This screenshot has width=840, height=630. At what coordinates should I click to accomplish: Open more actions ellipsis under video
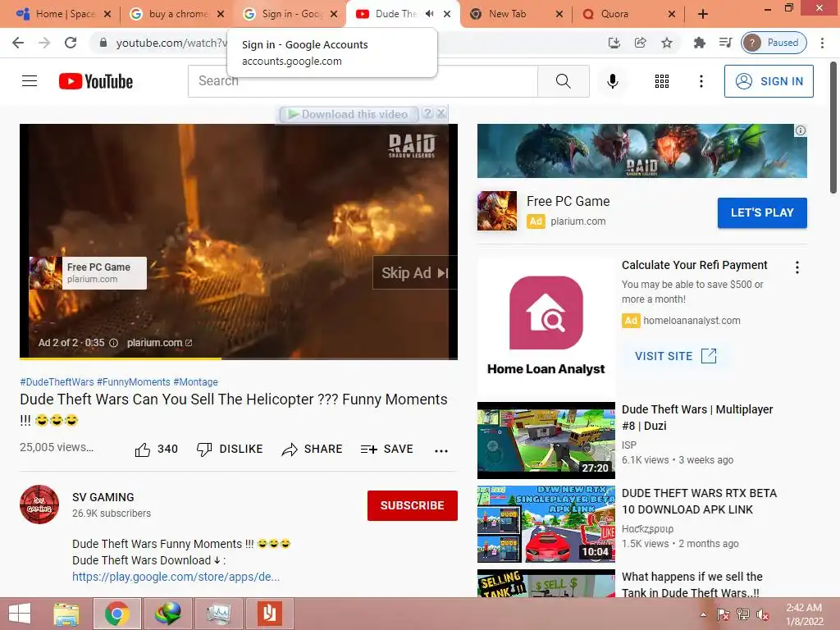441,450
